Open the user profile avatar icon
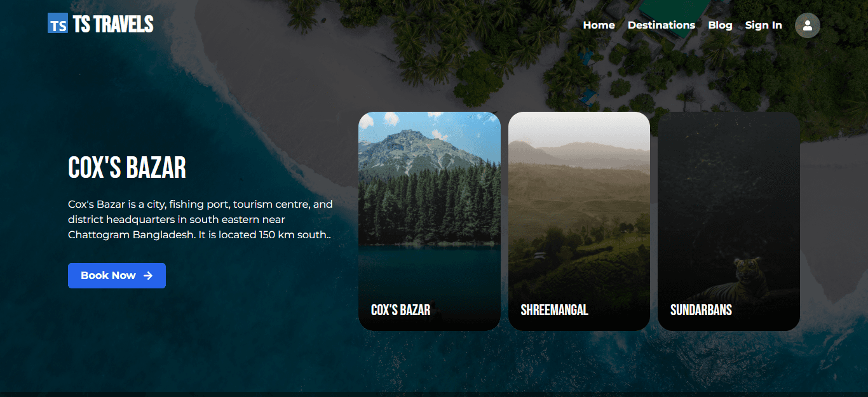 pos(807,25)
